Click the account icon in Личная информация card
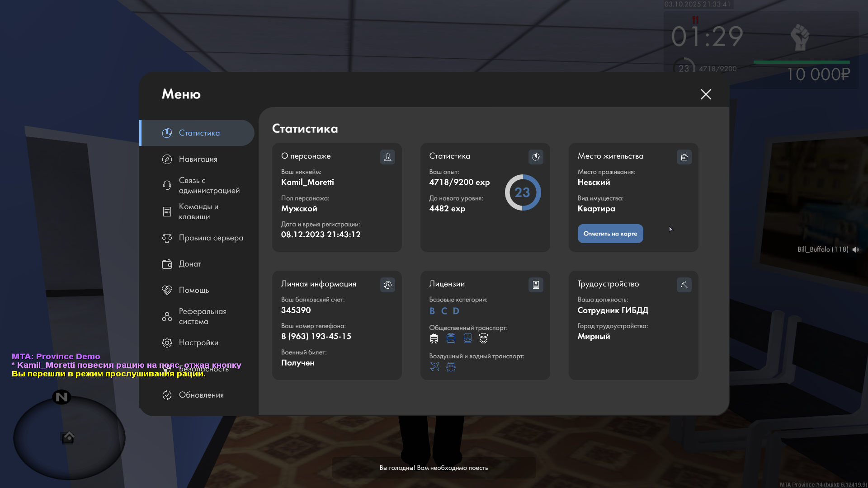Image resolution: width=868 pixels, height=488 pixels. click(387, 285)
